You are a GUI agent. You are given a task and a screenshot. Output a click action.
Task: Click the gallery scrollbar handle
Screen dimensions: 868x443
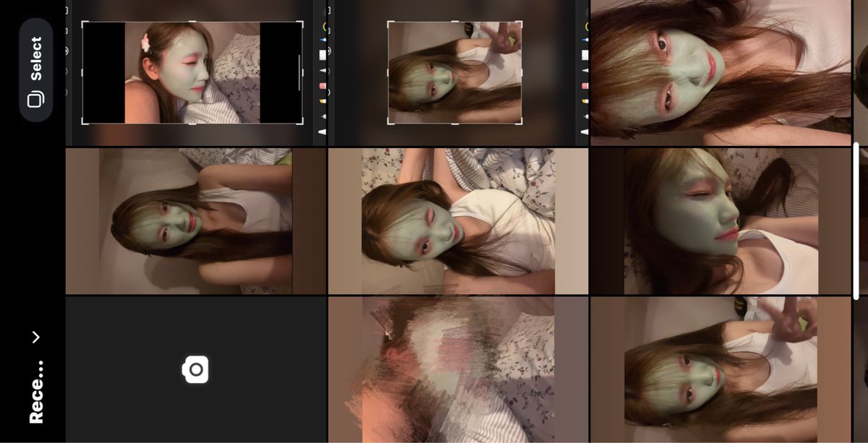(x=856, y=221)
